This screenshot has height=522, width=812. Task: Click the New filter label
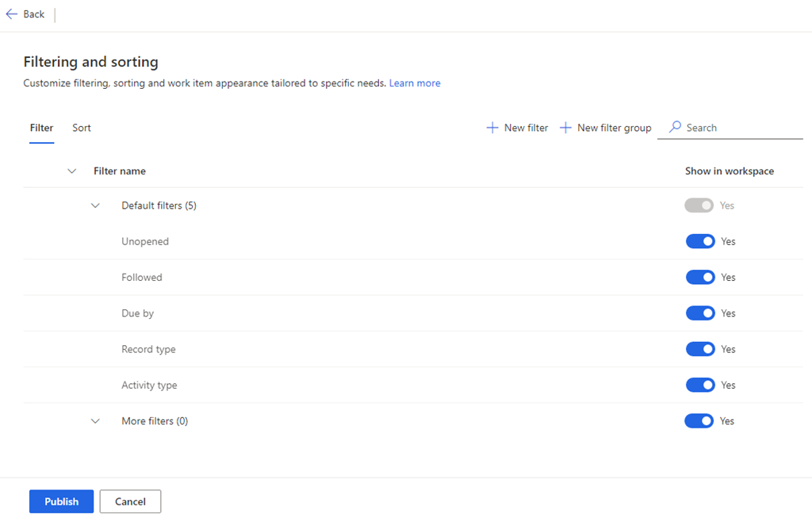[527, 128]
